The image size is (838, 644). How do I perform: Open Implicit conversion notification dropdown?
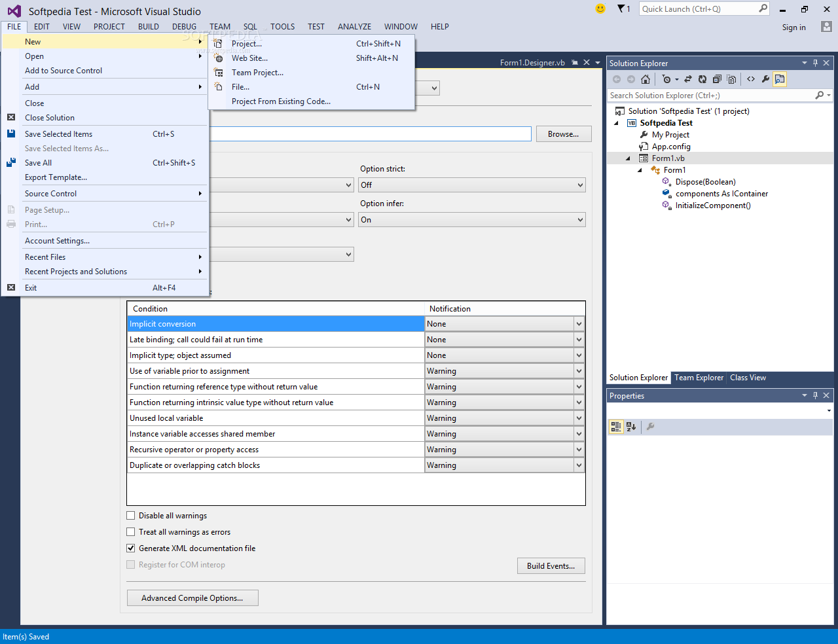(579, 324)
